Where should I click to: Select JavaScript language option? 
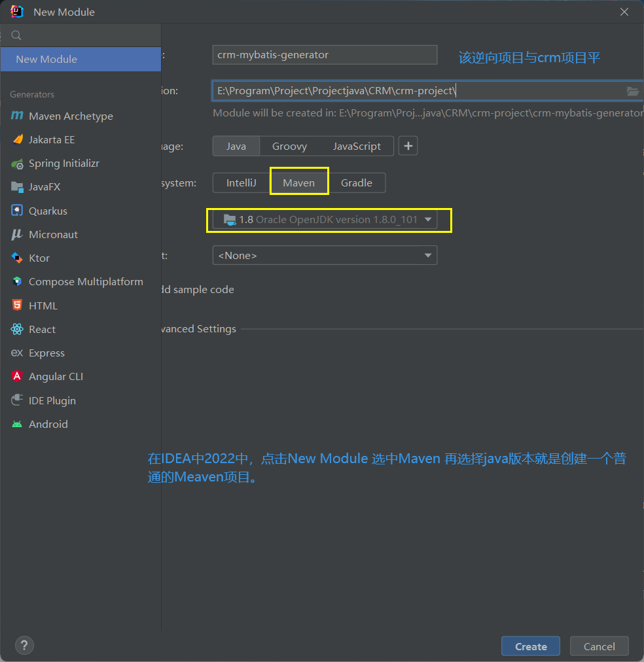coord(357,146)
